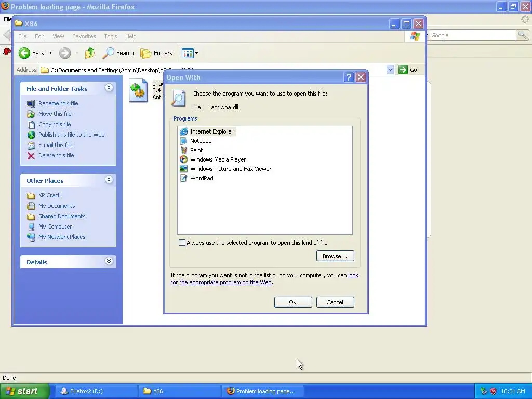
Task: Select the Paint program icon
Action: tap(183, 150)
